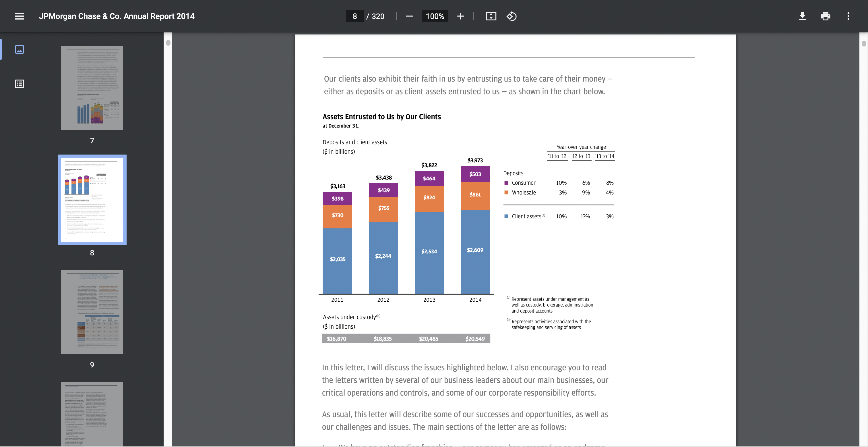Screen dimensions: 868x447
Task: Show the thumbnails view in sidebar
Action: coord(20,49)
